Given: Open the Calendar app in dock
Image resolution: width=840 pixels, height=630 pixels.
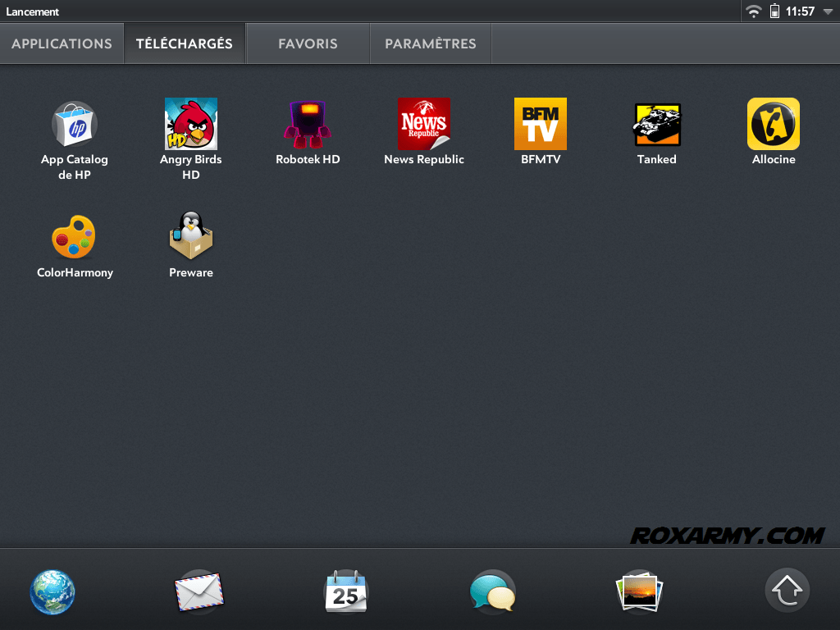Looking at the screenshot, I should click(346, 591).
